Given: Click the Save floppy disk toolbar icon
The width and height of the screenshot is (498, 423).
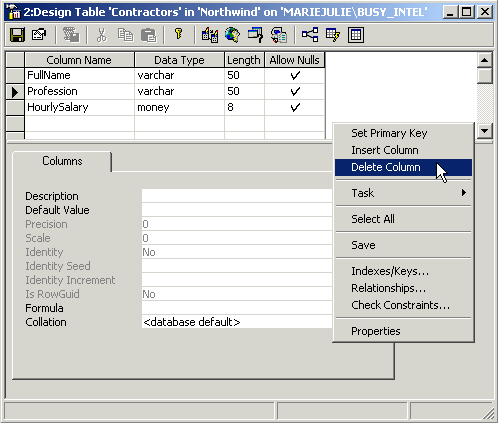Looking at the screenshot, I should click(x=17, y=35).
